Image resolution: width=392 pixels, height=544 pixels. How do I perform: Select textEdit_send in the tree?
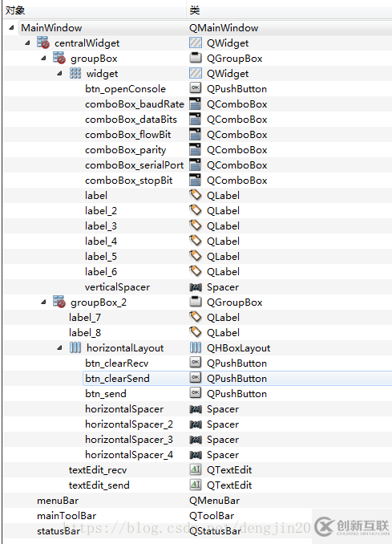point(99,485)
